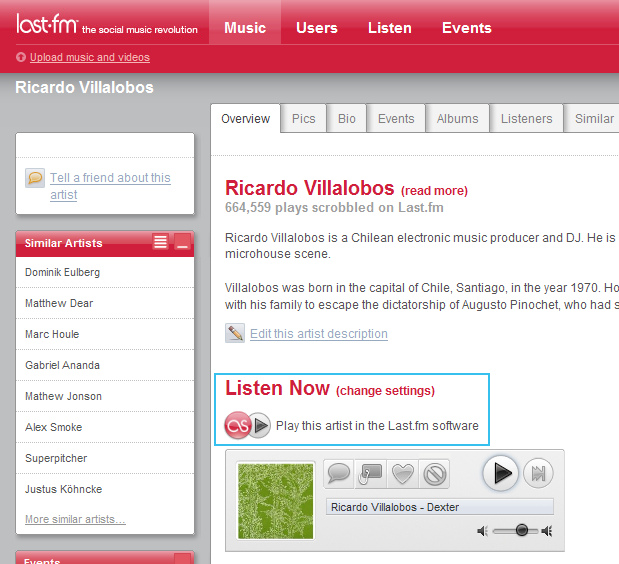This screenshot has width=619, height=564.
Task: Open similar artist Marc Houle
Action: (52, 334)
